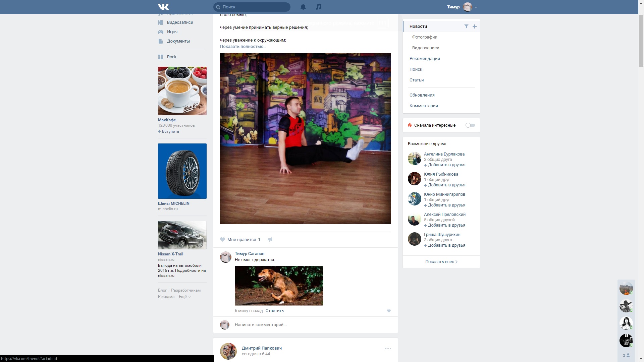The width and height of the screenshot is (644, 362).
Task: Open Алексей Преловский's avatar
Action: coord(415,219)
